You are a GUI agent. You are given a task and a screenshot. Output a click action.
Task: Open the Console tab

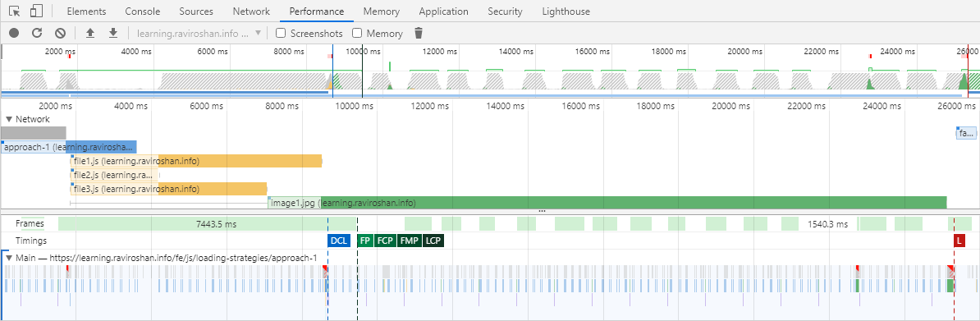[143, 11]
